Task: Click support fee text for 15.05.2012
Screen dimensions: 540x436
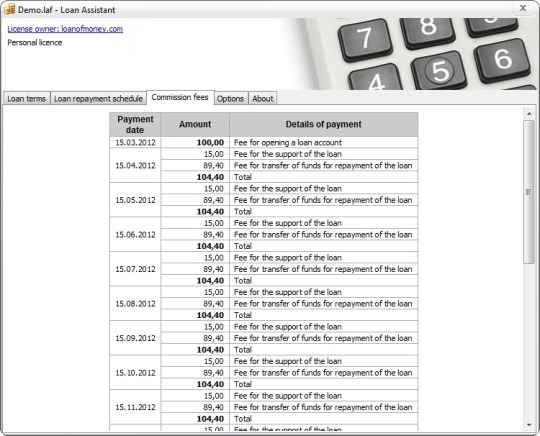Action: click(288, 189)
